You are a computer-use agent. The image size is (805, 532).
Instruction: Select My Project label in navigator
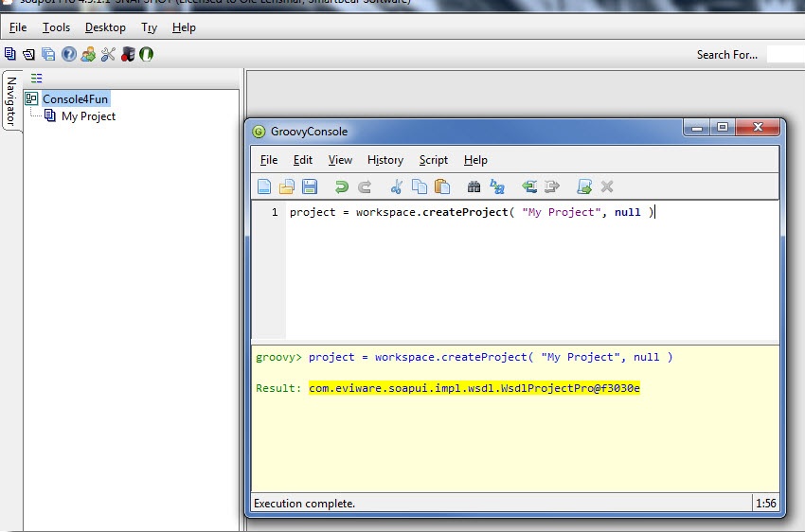pyautogui.click(x=88, y=116)
